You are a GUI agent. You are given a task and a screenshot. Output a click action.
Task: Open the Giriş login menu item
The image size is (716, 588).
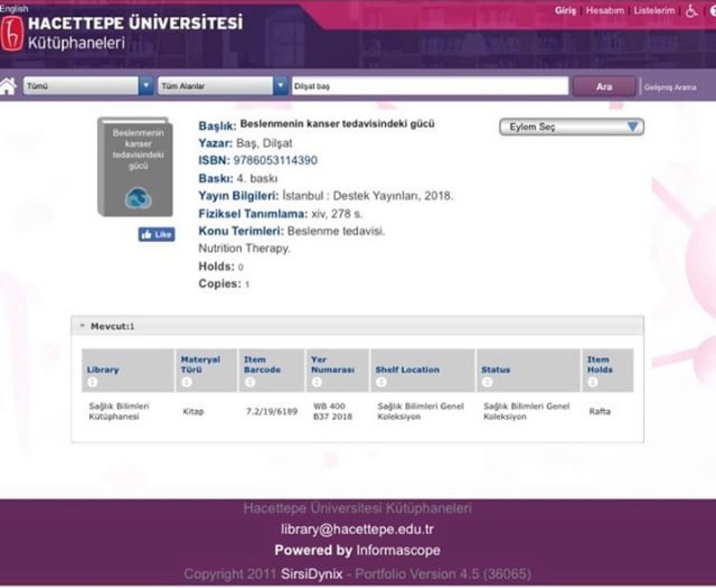click(x=565, y=10)
